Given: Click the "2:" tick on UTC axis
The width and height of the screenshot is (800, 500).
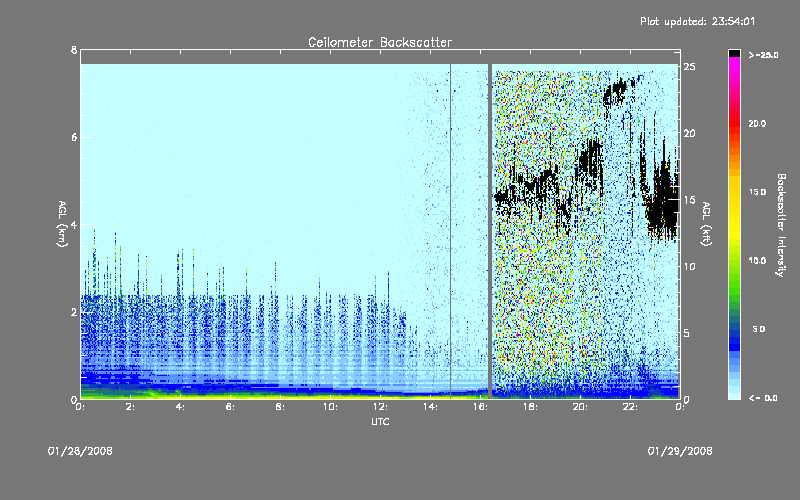Looking at the screenshot, I should point(130,407).
